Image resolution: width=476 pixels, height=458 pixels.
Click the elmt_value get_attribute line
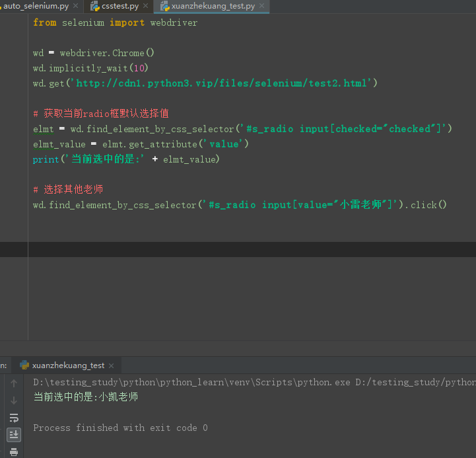(141, 144)
